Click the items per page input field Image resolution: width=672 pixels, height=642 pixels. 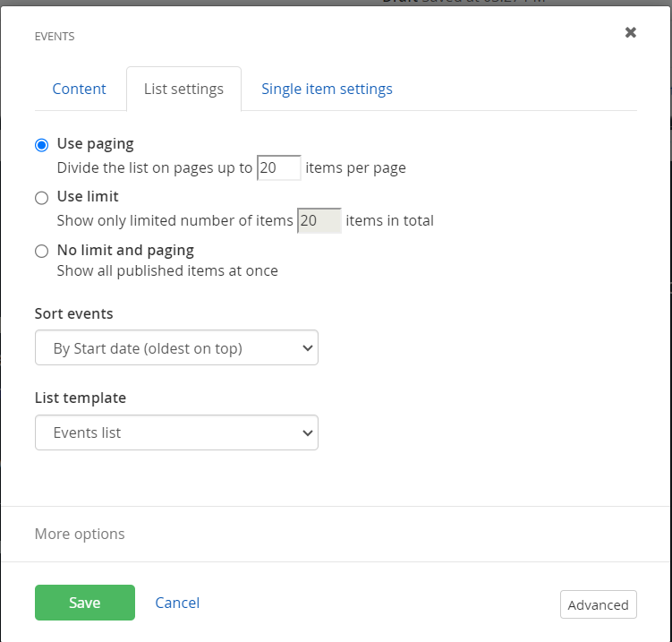(278, 167)
